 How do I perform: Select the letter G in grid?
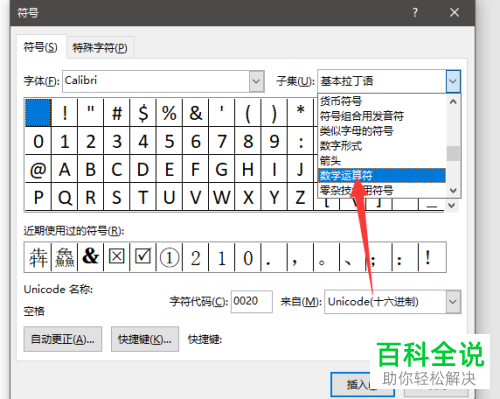(222, 169)
